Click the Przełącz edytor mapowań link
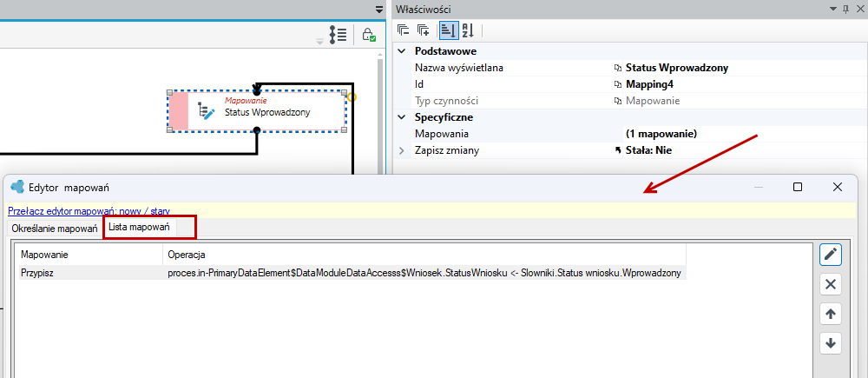The image size is (868, 378). tap(89, 210)
